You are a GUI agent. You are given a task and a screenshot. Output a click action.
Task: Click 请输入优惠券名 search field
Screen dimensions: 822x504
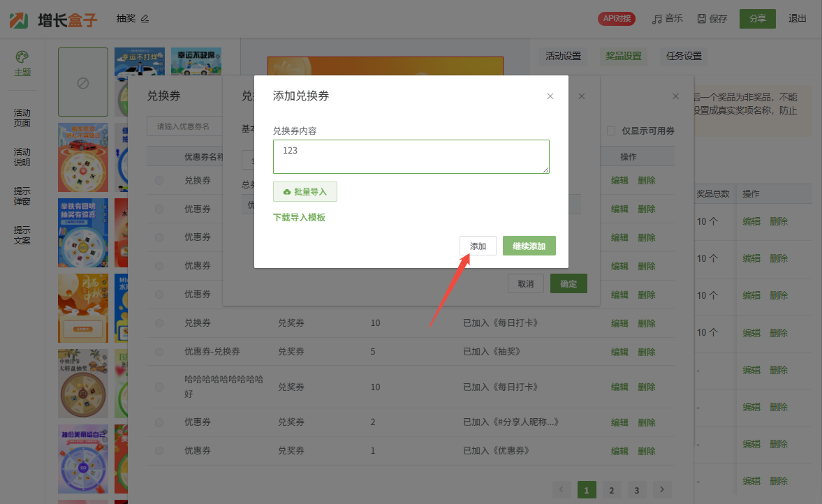point(184,126)
